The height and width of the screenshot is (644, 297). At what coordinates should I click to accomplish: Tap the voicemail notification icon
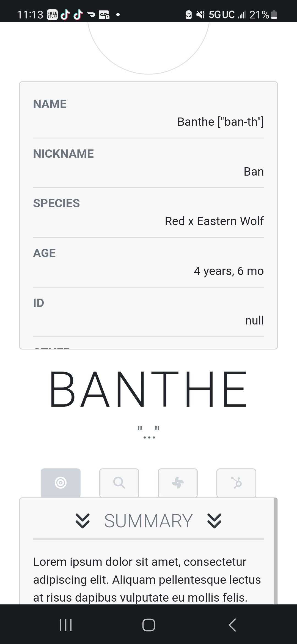click(104, 15)
